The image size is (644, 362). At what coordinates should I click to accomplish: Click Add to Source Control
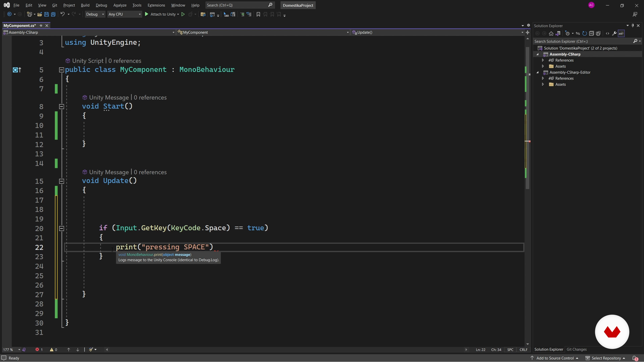click(555, 358)
